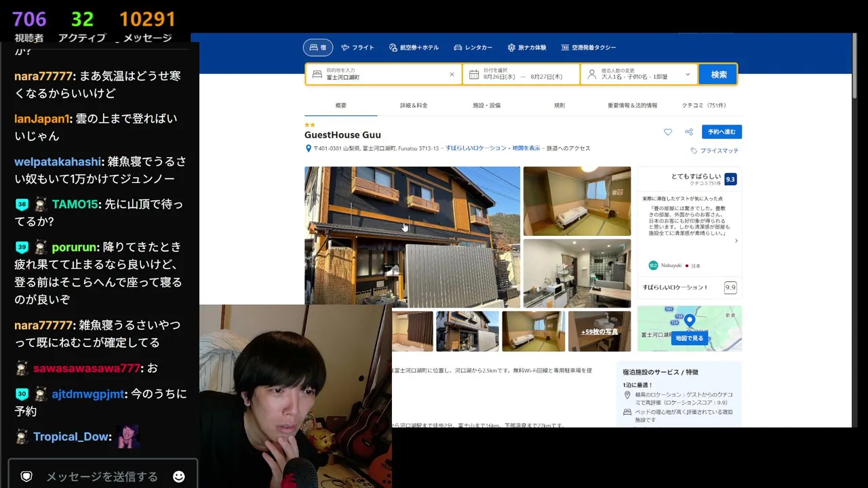Click username TAMO15 in chat
Image resolution: width=868 pixels, height=488 pixels.
pyautogui.click(x=75, y=204)
